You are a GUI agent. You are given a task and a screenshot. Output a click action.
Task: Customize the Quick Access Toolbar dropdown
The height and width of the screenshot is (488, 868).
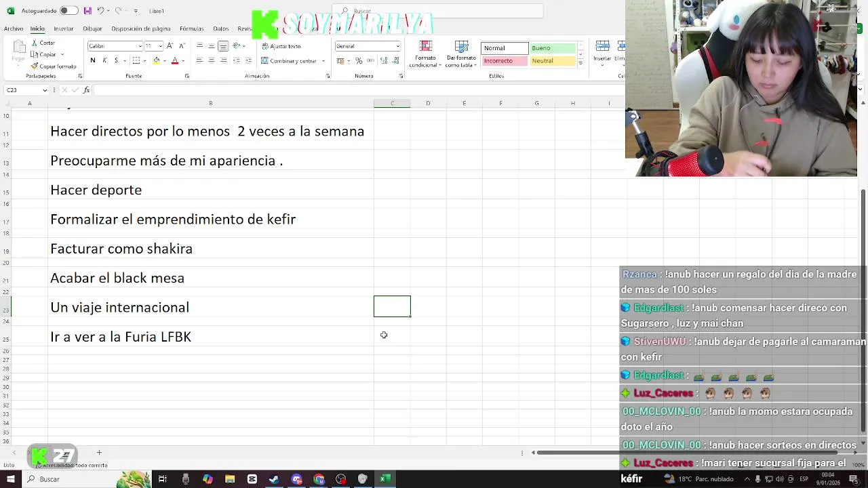click(x=136, y=11)
